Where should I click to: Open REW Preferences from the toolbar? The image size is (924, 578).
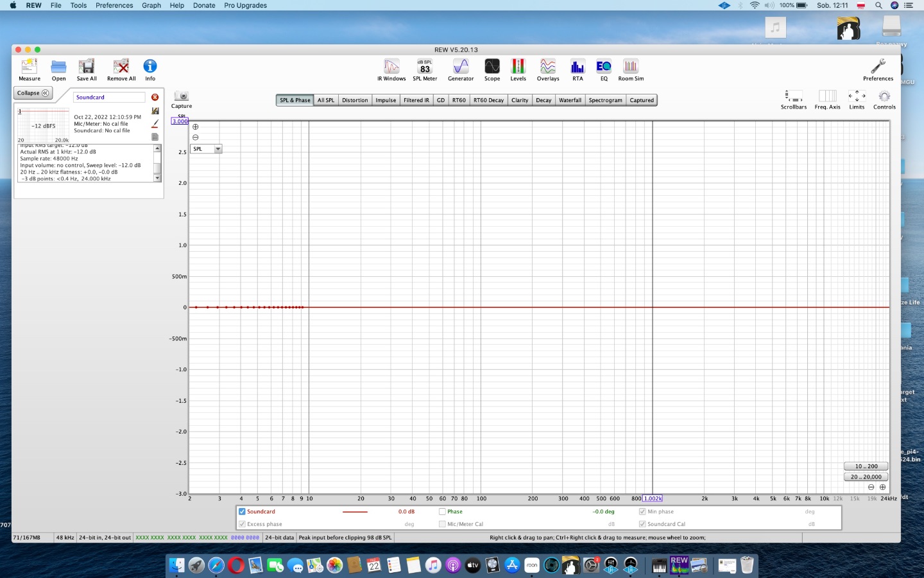pos(878,69)
